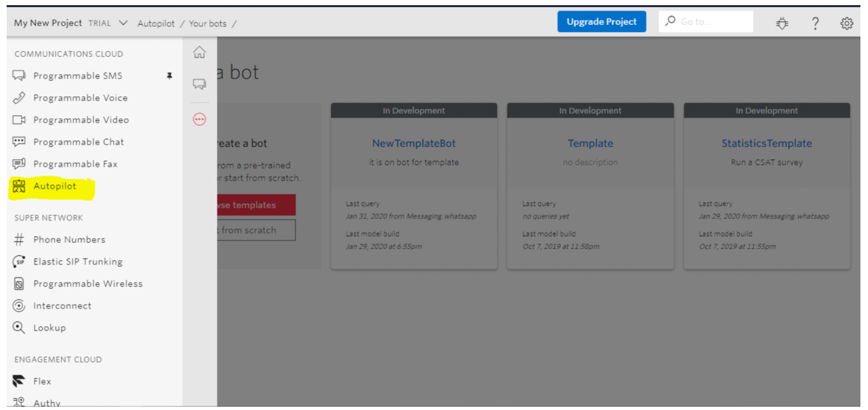Viewport: 868px width, 410px height.
Task: Click the Programmable Voice phone icon
Action: [19, 98]
